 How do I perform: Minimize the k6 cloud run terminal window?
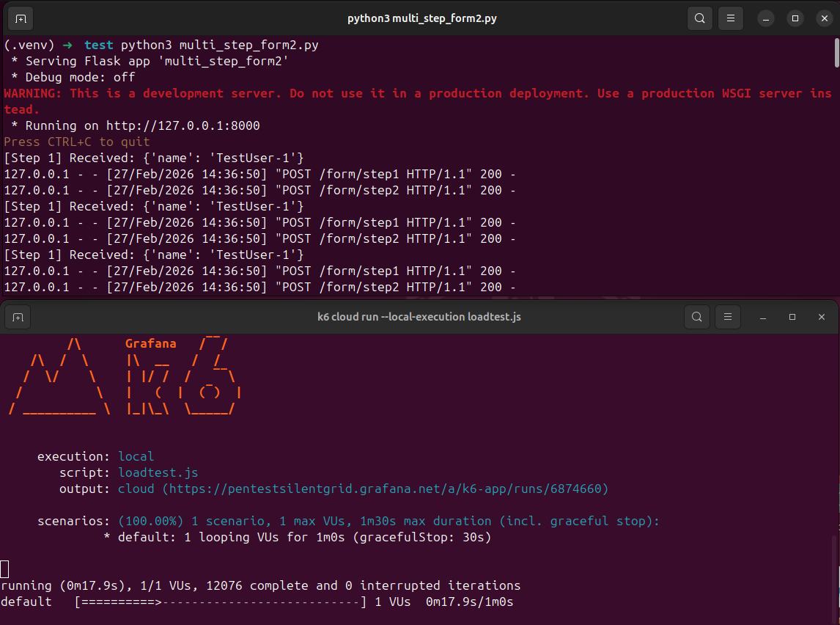763,318
